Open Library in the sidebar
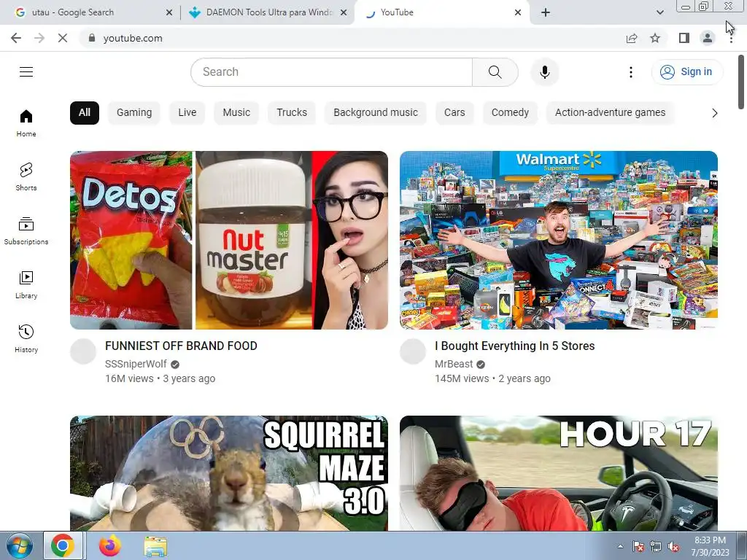Screen dimensions: 747x560 (26, 285)
